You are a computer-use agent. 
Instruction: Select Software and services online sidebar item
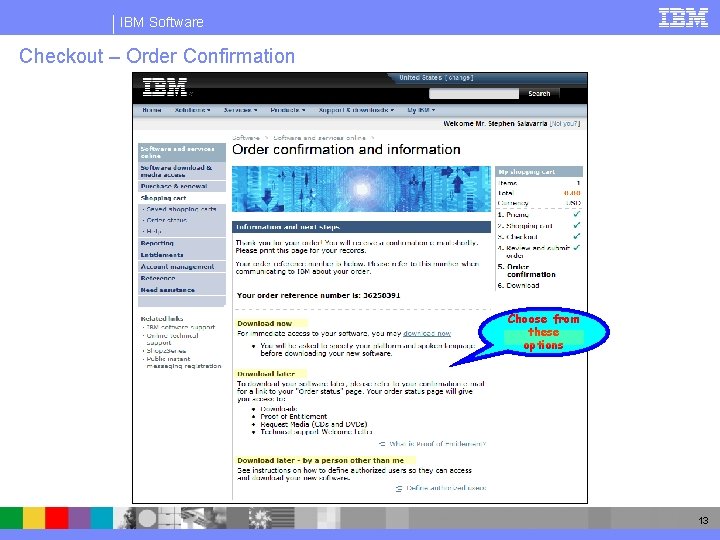(x=182, y=152)
